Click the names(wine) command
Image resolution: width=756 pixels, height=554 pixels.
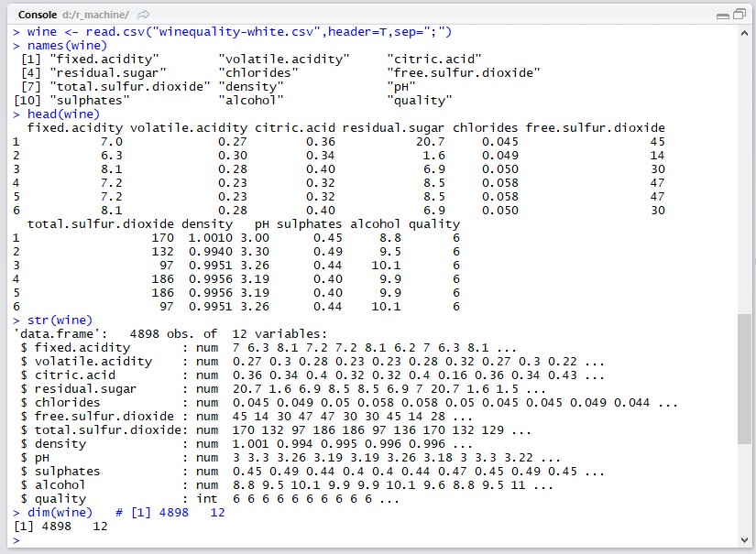click(67, 45)
